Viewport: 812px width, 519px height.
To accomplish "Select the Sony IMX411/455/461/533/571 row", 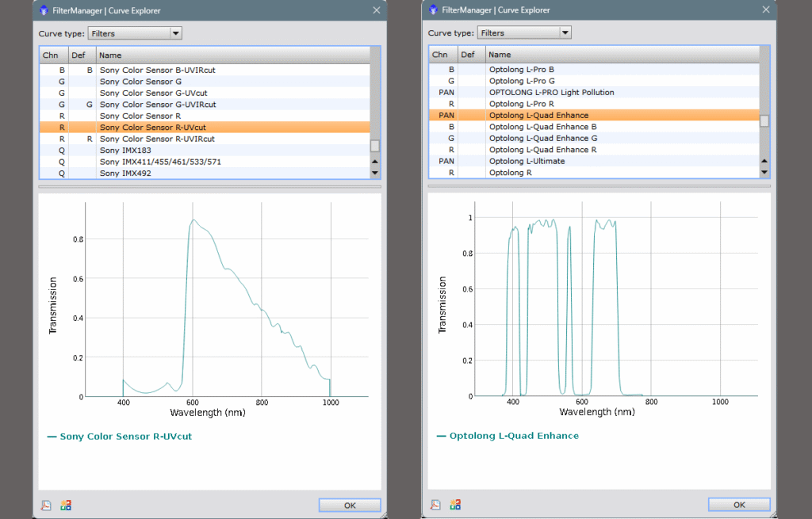I will [205, 162].
